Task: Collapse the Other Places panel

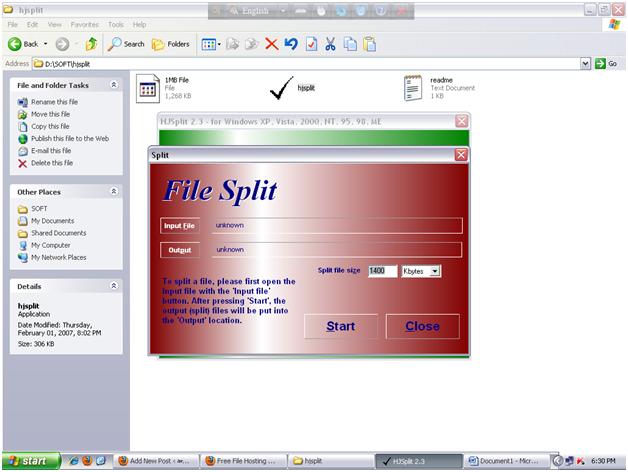Action: pos(114,191)
